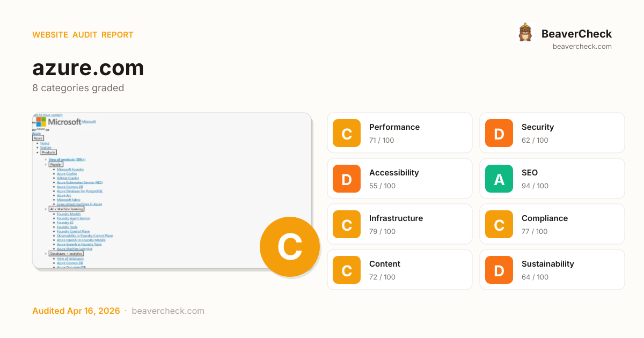644x338 pixels.
Task: Expand the AI + Machine learning section
Action: click(x=67, y=209)
